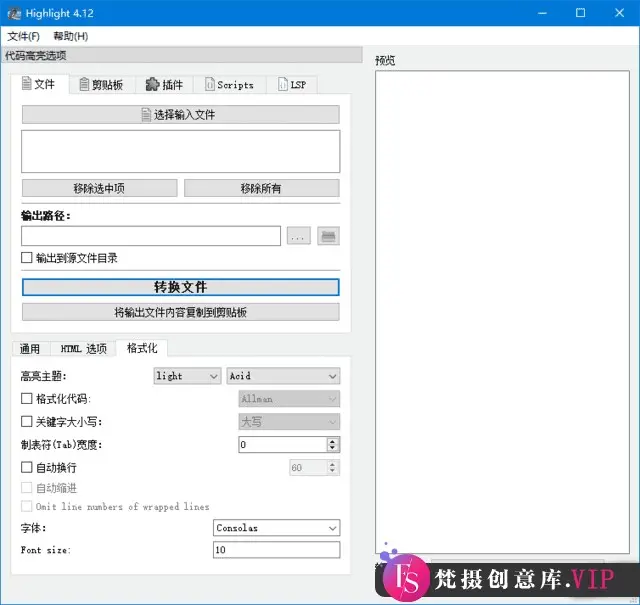Click the open output folder icon button
This screenshot has height=605, width=640.
coord(328,236)
